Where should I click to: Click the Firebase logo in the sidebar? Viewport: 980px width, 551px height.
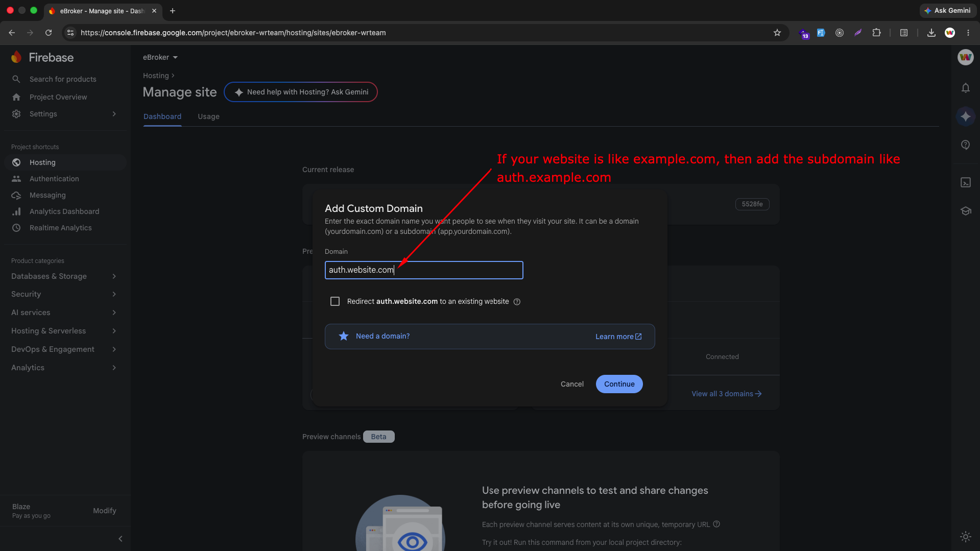tap(42, 57)
